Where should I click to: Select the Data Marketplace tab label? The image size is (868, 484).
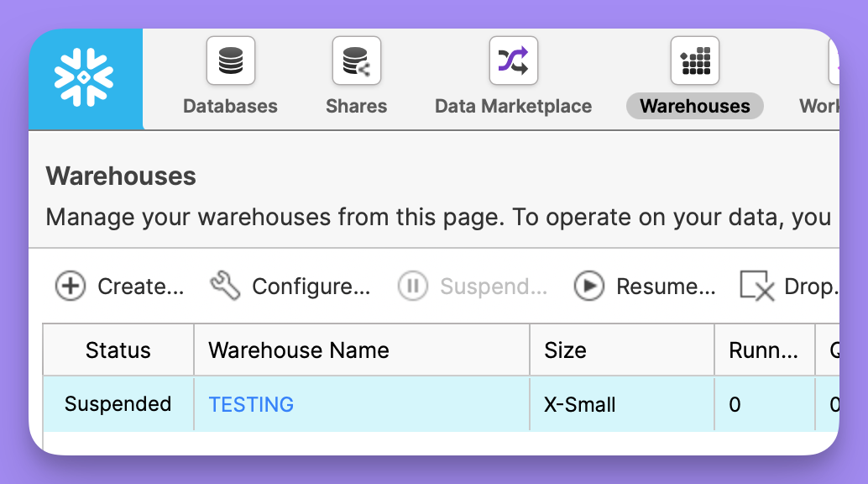(513, 106)
